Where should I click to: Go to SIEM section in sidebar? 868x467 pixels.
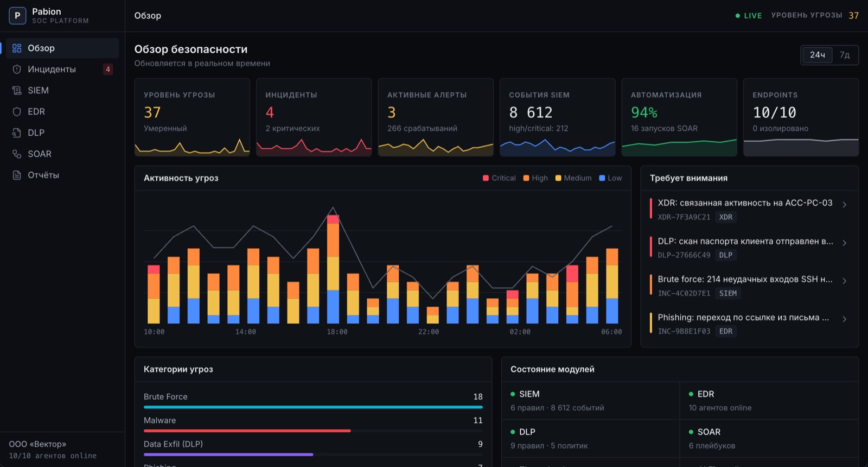coord(62,91)
